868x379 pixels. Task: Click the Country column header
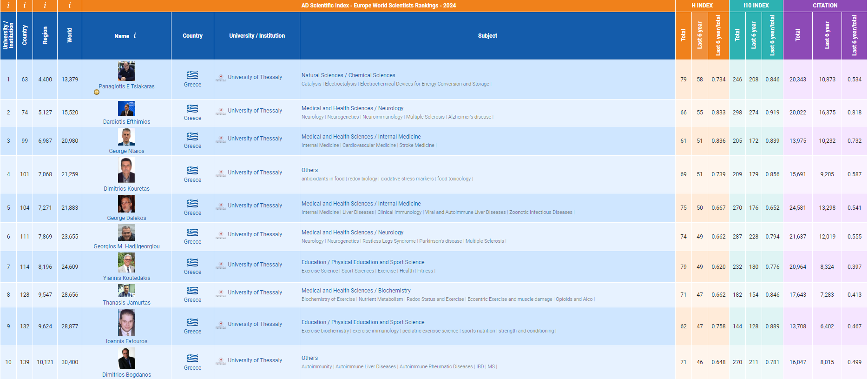coord(192,36)
